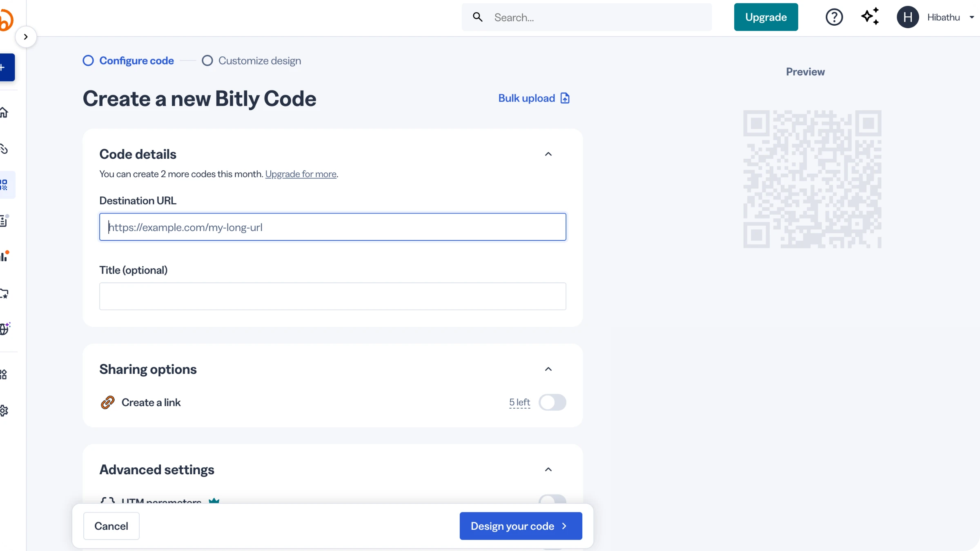The height and width of the screenshot is (551, 980).
Task: Click the Upgrade for more link
Action: click(301, 174)
